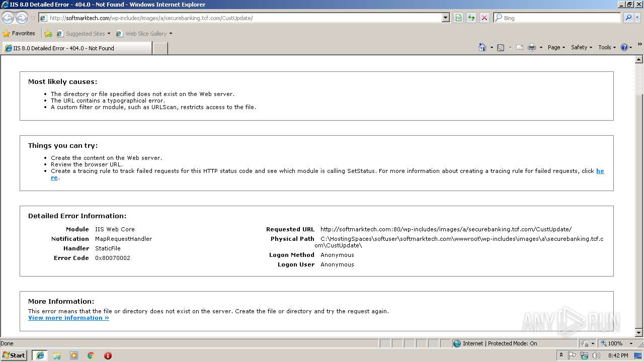Click the Help question mark icon

624,47
